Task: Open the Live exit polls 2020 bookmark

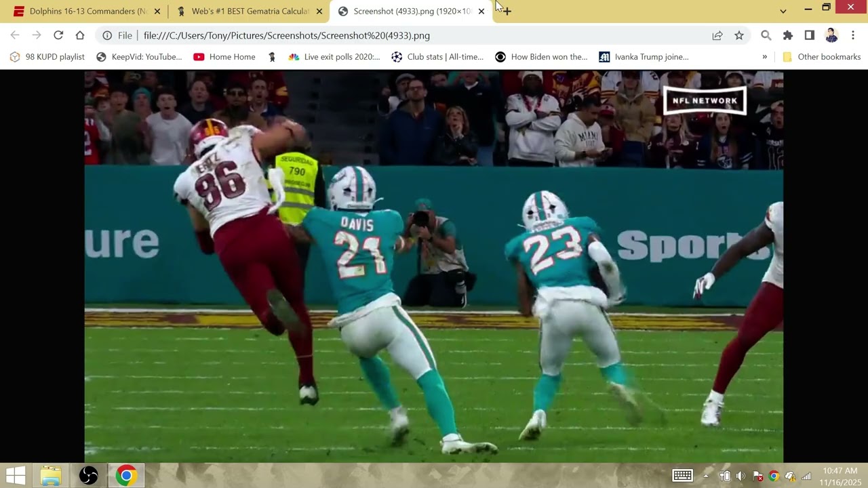Action: click(334, 57)
